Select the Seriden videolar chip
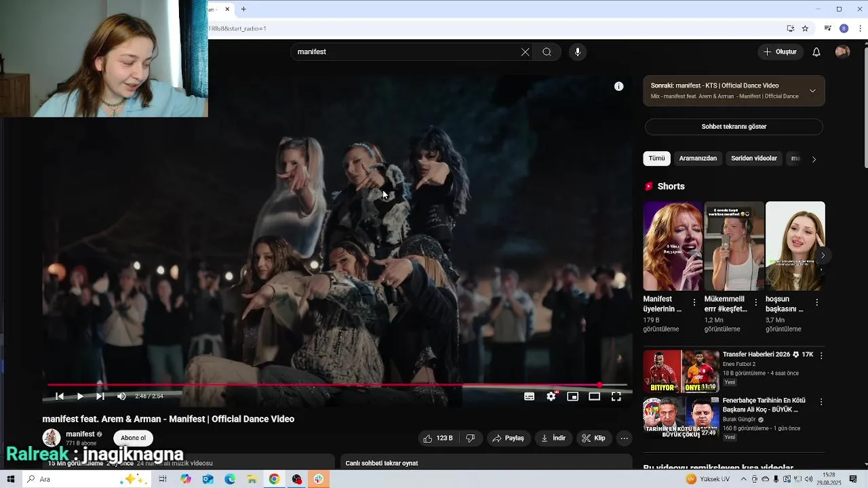This screenshot has width=868, height=488. click(754, 159)
